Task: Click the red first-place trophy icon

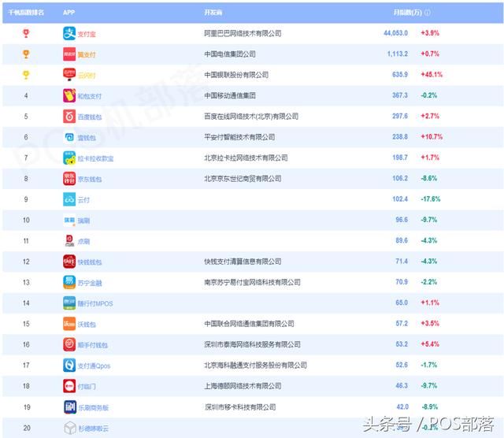Action: click(26, 33)
